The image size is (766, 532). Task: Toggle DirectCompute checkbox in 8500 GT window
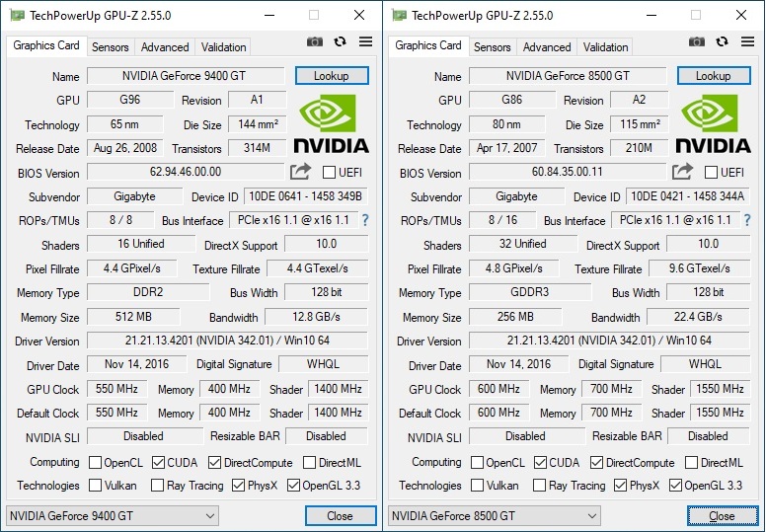[596, 462]
